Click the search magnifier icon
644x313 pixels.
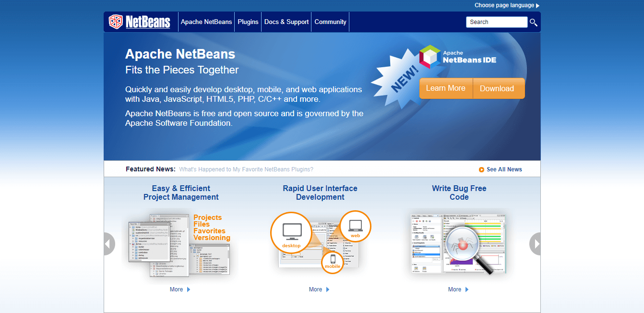point(533,22)
